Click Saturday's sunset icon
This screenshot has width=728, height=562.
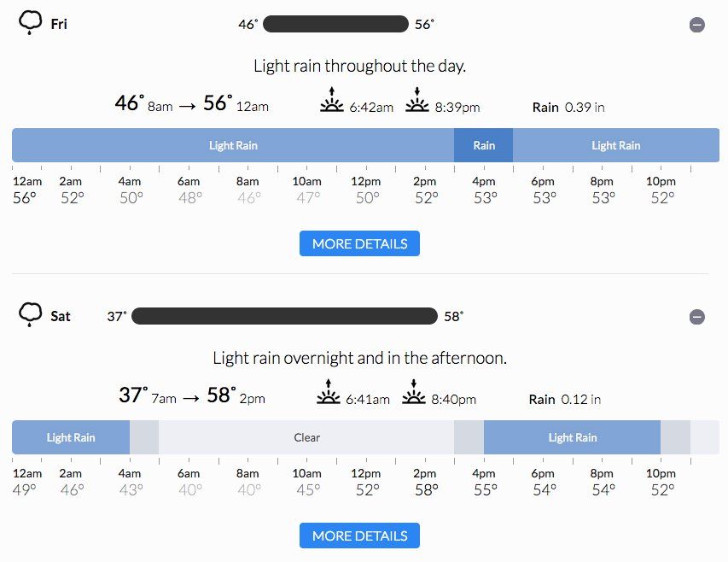coord(414,393)
